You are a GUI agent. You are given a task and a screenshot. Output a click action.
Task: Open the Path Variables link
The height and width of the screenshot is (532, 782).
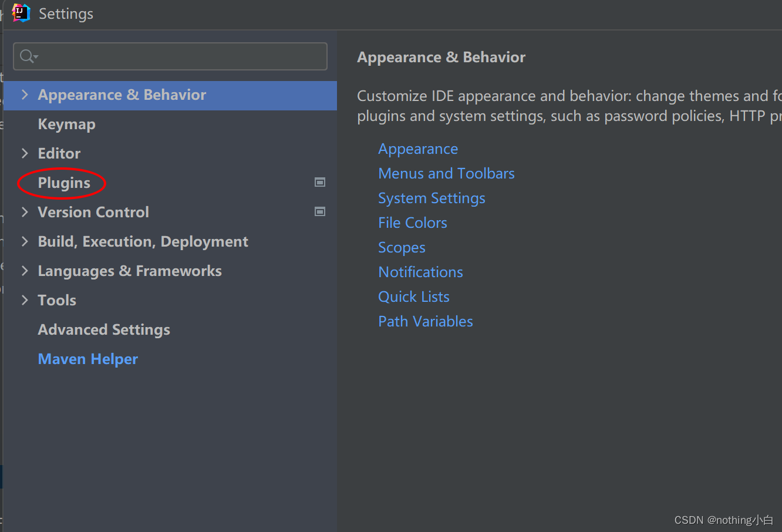click(x=426, y=322)
